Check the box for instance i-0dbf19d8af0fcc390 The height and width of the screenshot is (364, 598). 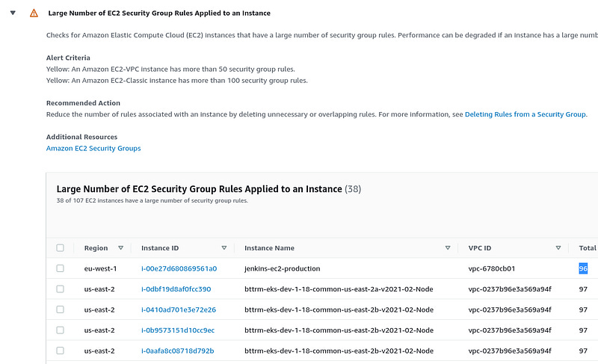click(x=61, y=289)
